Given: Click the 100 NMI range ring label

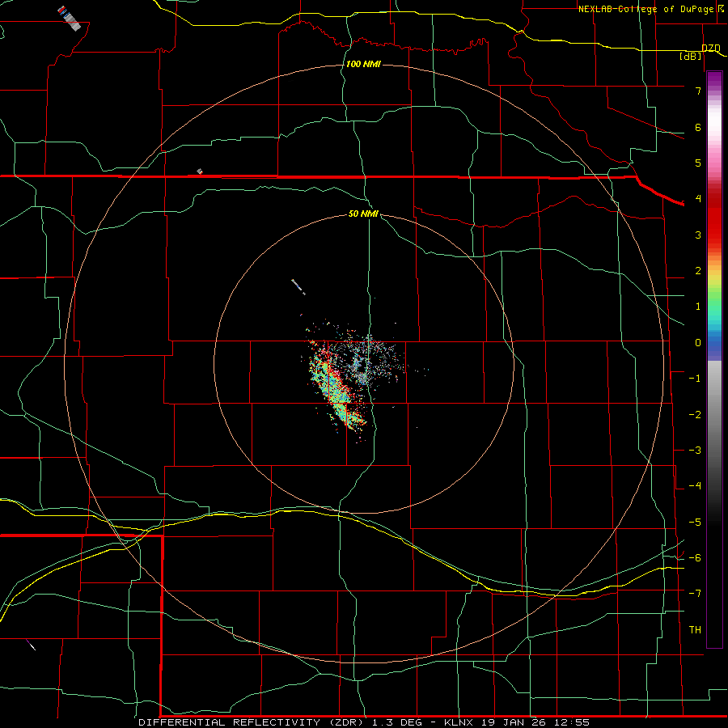Looking at the screenshot, I should pos(363,64).
